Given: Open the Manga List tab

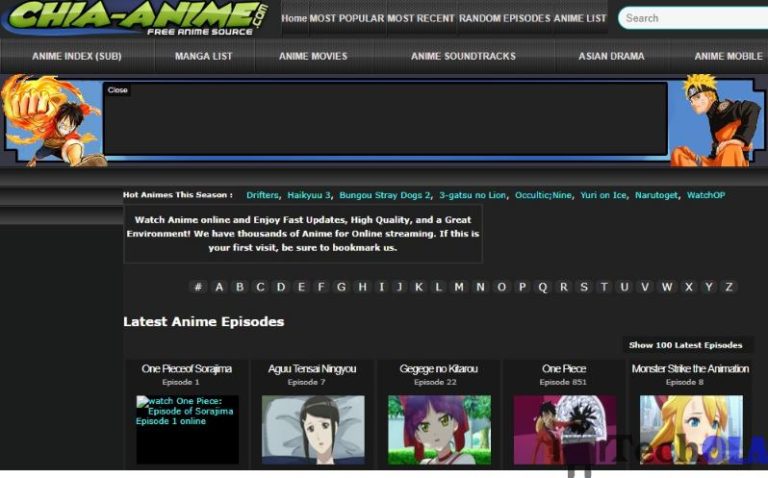Looking at the screenshot, I should tap(204, 56).
